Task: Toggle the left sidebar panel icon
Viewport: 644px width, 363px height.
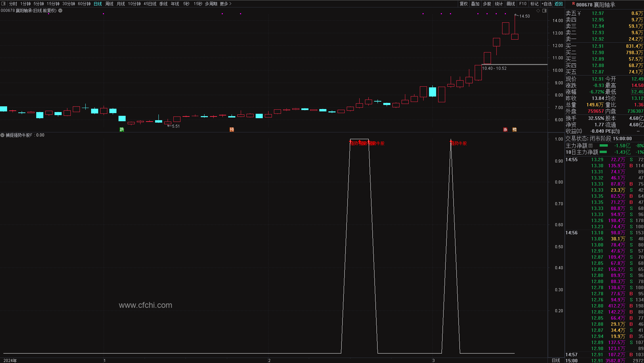Action: coord(4,4)
